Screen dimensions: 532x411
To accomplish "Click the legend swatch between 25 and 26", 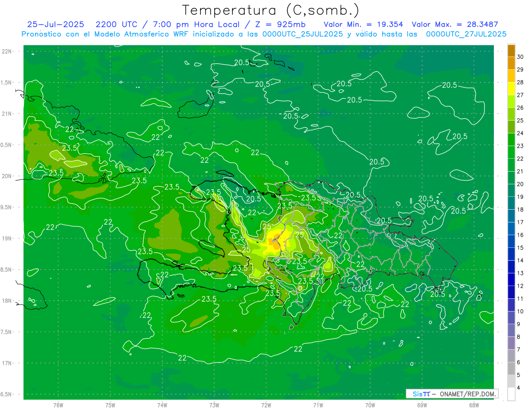I will (511, 114).
